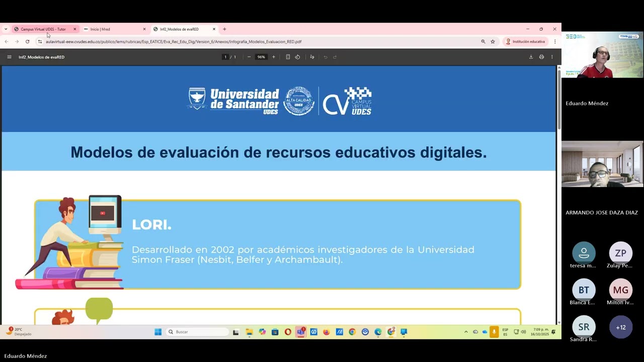Open Firefox from taskbar
Viewport: 644px width, 362px height.
click(327, 332)
